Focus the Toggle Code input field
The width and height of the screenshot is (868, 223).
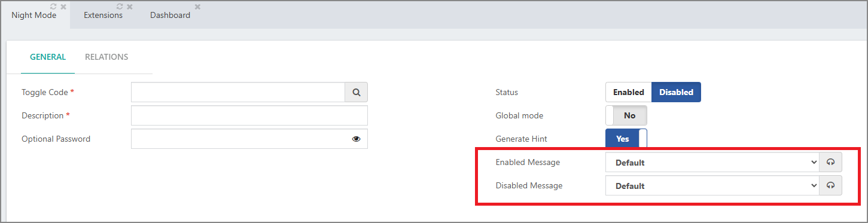pyautogui.click(x=238, y=92)
